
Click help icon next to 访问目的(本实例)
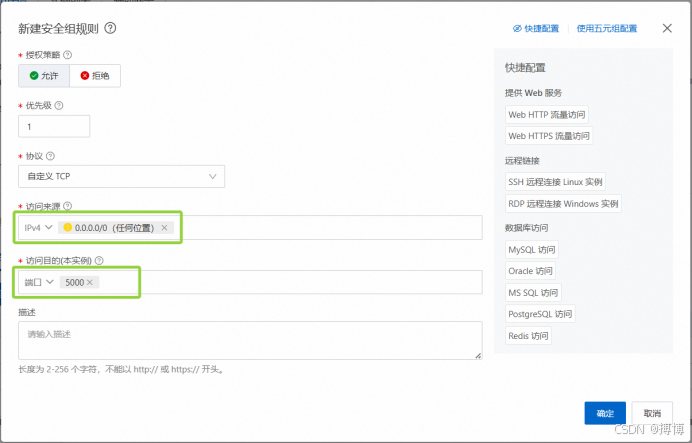pos(99,260)
